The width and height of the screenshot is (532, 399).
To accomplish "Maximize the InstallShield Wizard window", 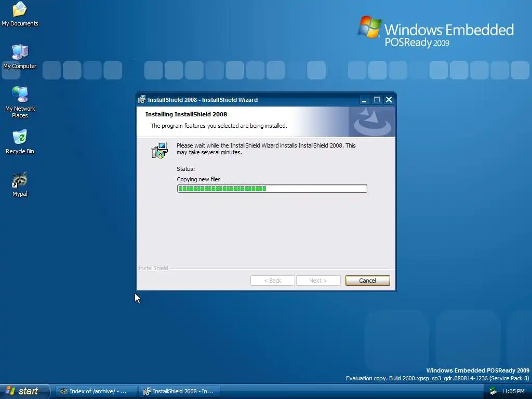I will pyautogui.click(x=377, y=100).
